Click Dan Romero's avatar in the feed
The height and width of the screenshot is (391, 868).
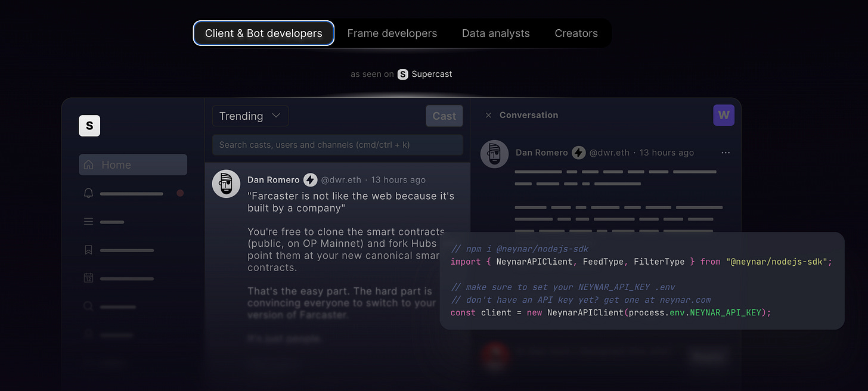click(227, 184)
